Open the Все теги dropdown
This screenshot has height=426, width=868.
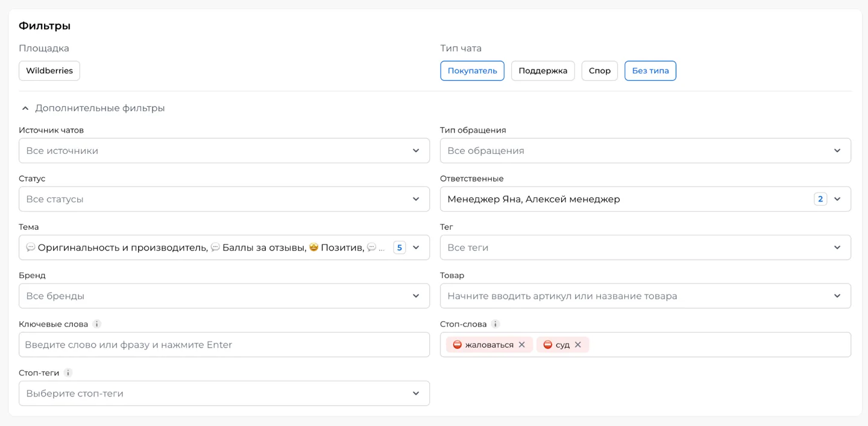tap(646, 247)
